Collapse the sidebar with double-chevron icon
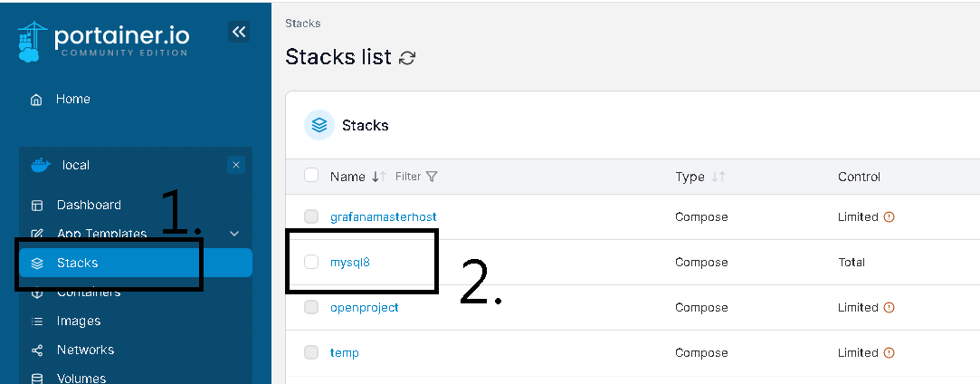980x384 pixels. click(239, 32)
